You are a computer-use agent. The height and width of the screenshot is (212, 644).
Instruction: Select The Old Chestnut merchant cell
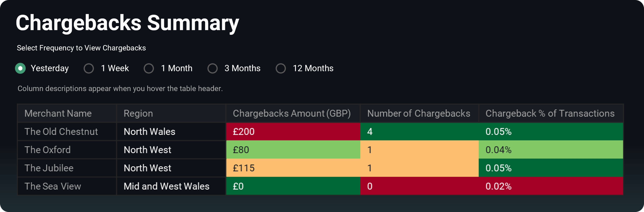click(x=61, y=131)
